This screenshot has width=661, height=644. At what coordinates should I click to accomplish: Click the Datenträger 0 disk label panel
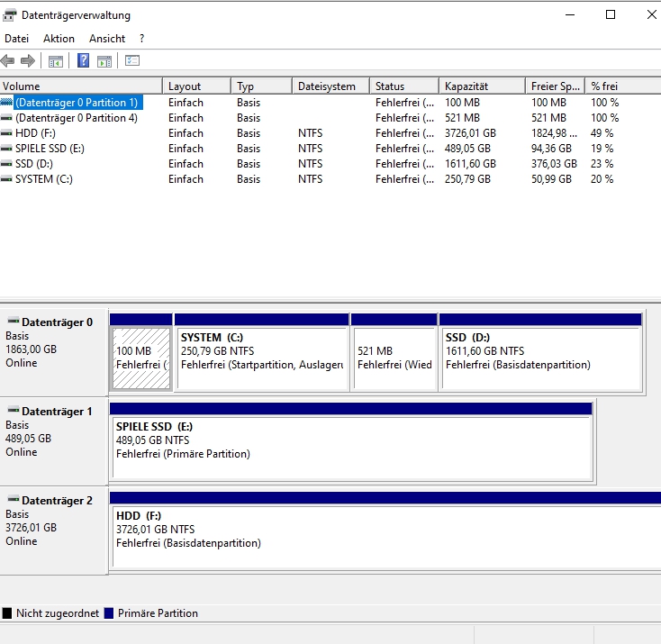point(54,352)
